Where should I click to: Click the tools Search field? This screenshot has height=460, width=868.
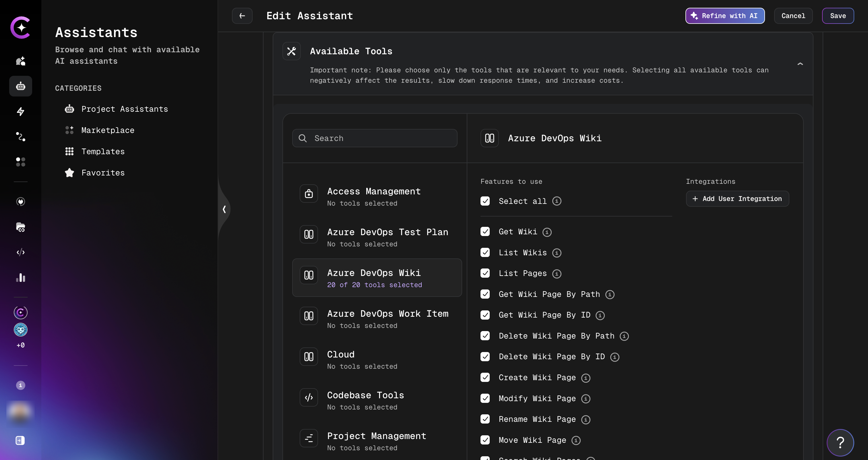pos(375,138)
